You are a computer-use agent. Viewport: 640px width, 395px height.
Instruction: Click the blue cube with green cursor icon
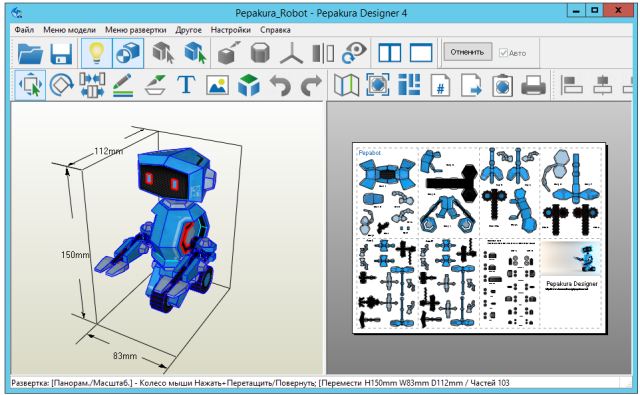tap(195, 53)
